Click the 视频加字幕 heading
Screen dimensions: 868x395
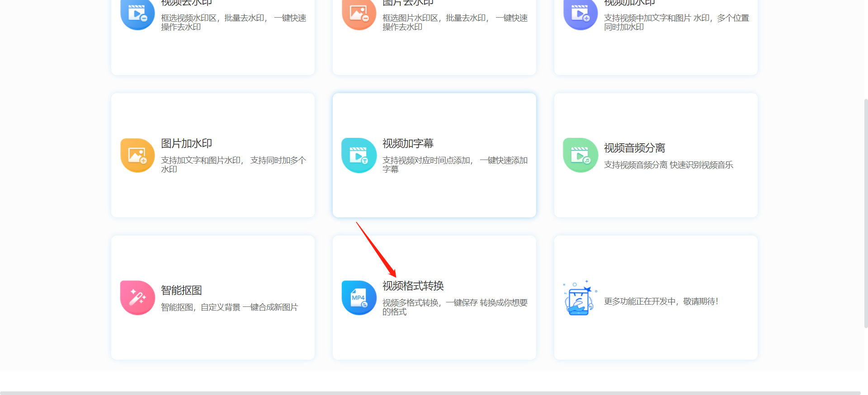408,144
